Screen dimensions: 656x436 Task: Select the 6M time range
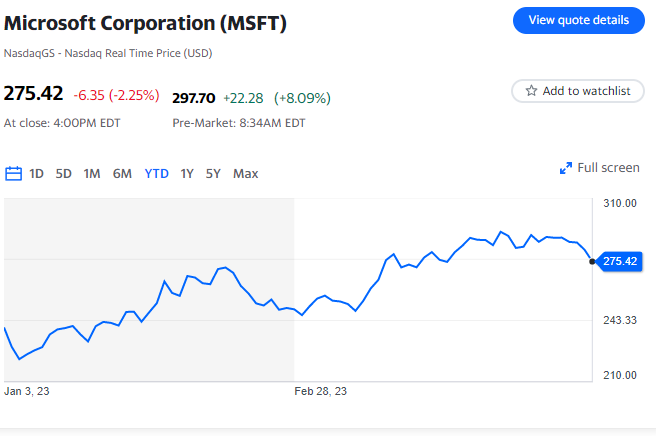pos(122,173)
